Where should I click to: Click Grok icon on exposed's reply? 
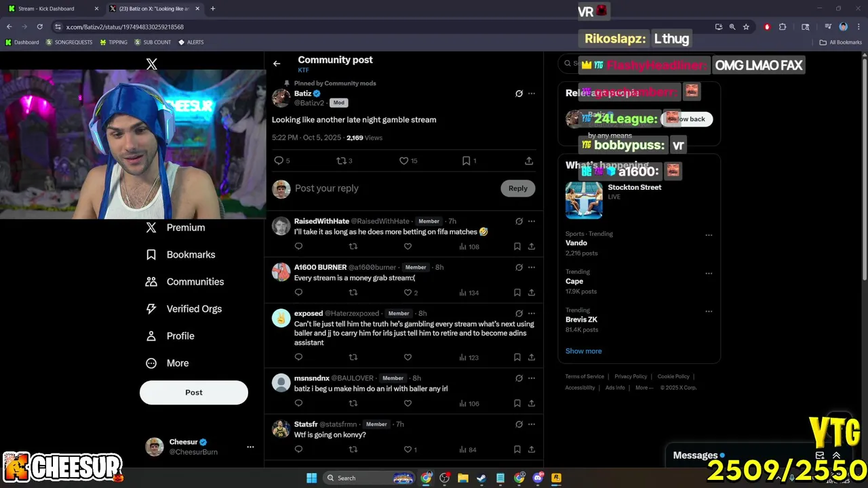(x=519, y=313)
